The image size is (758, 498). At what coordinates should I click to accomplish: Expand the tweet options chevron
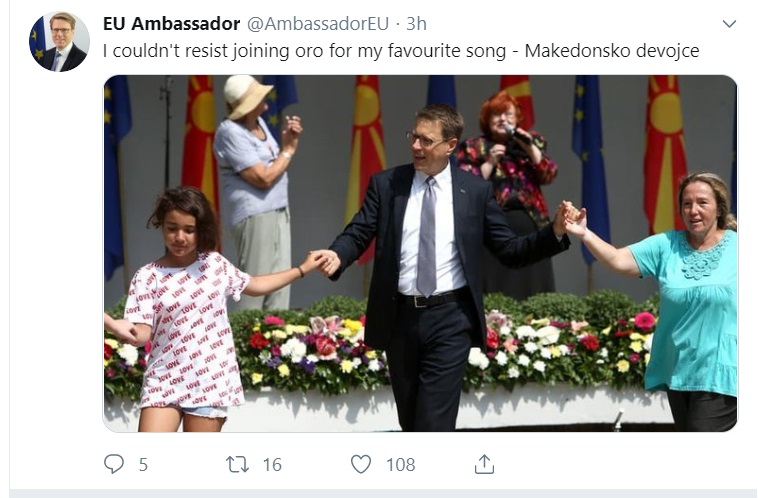(x=729, y=24)
